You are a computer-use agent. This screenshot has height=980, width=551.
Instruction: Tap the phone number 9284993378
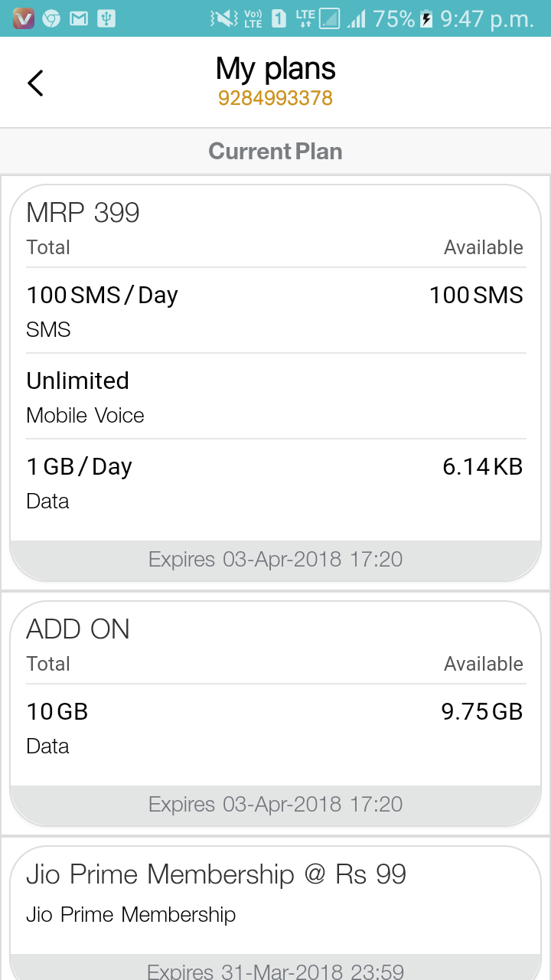click(x=275, y=99)
